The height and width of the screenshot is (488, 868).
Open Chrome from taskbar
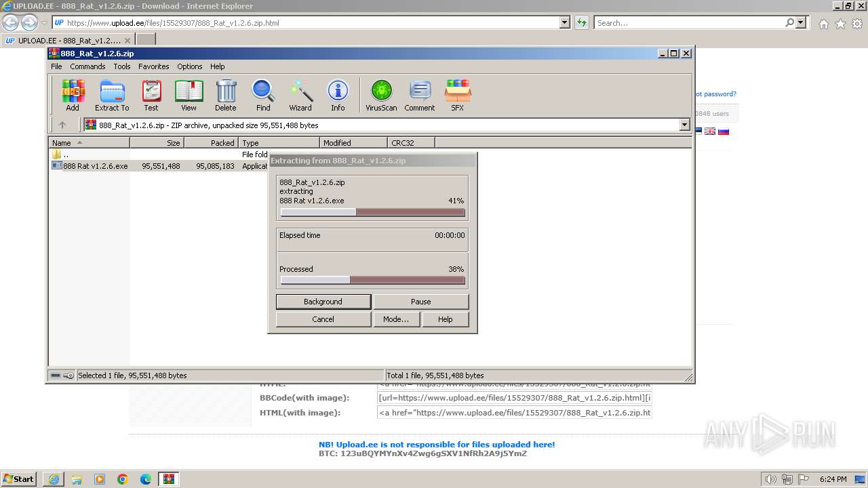point(123,479)
